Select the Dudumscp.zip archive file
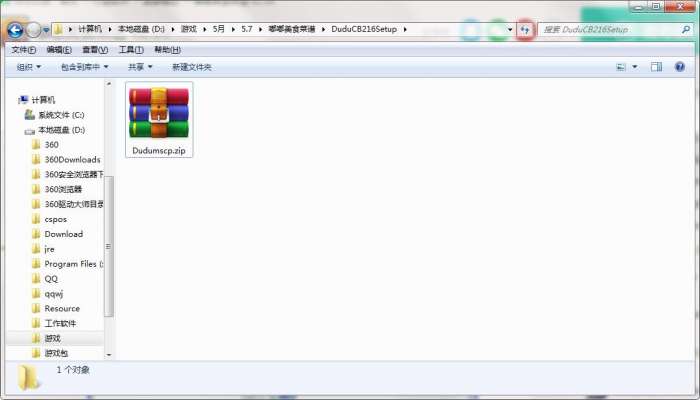The image size is (700, 400). click(x=159, y=119)
